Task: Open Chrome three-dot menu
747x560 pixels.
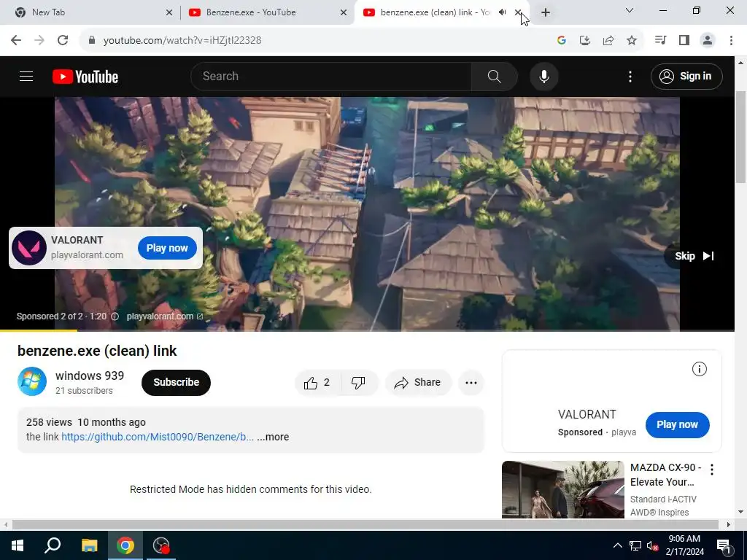Action: click(x=731, y=41)
